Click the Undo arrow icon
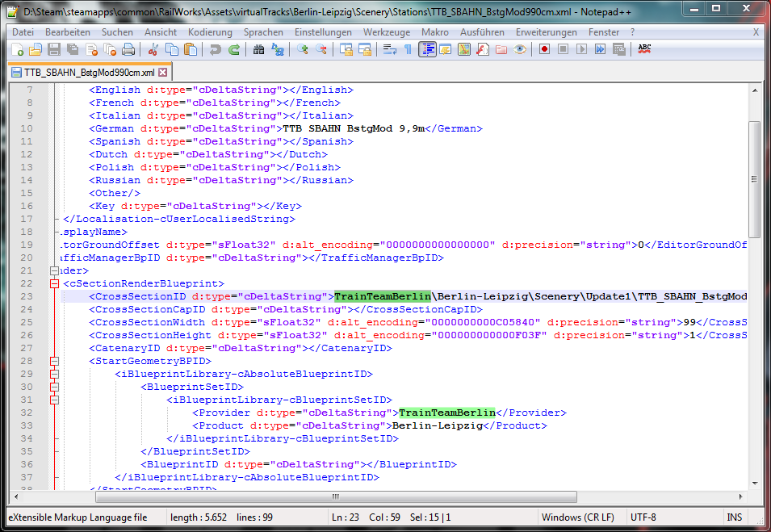 point(215,50)
